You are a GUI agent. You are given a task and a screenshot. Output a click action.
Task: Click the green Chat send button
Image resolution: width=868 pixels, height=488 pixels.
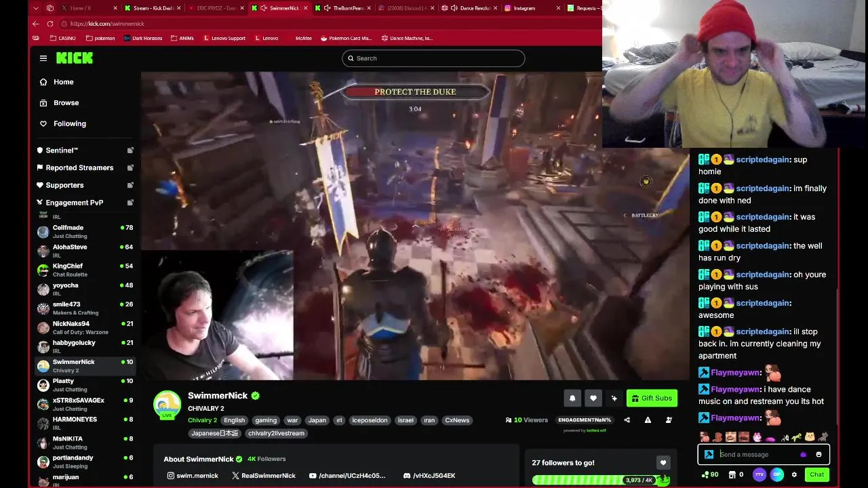pyautogui.click(x=816, y=474)
